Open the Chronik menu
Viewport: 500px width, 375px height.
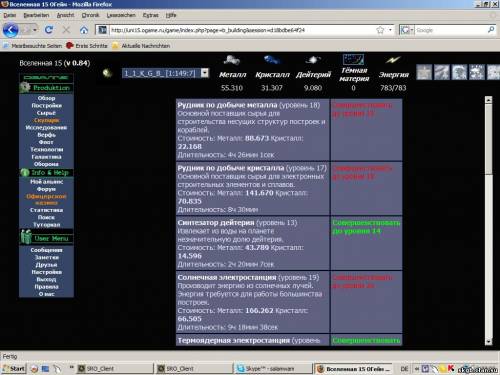point(90,15)
